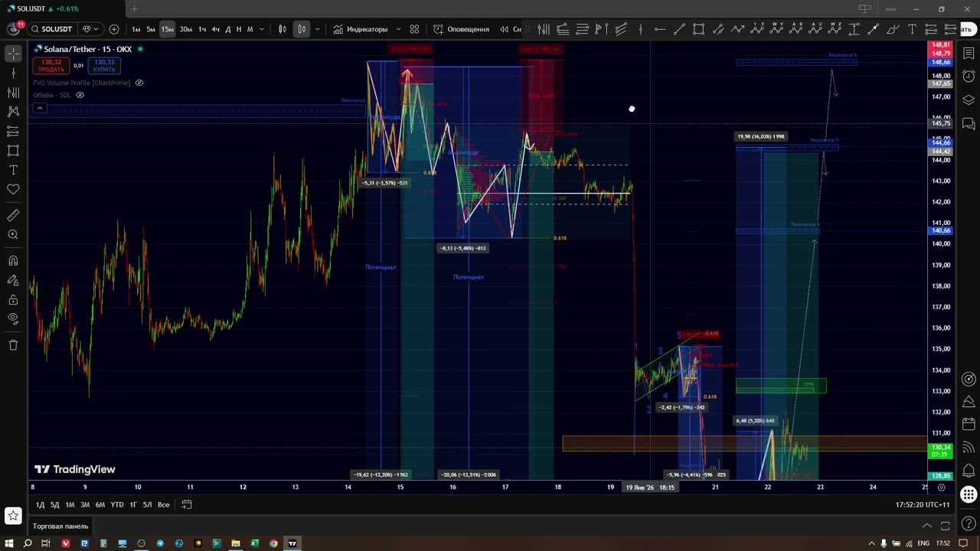Collapse the indicator legend with the arrow

click(x=40, y=108)
